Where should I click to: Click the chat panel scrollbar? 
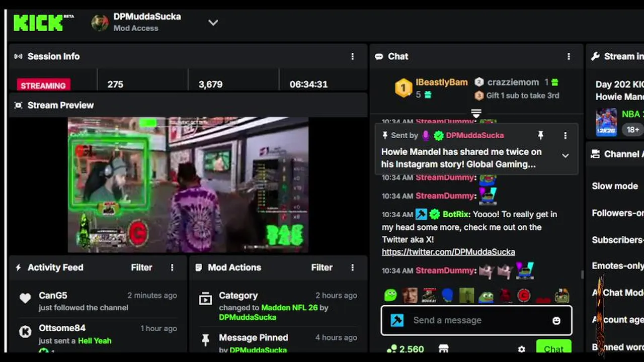582,275
